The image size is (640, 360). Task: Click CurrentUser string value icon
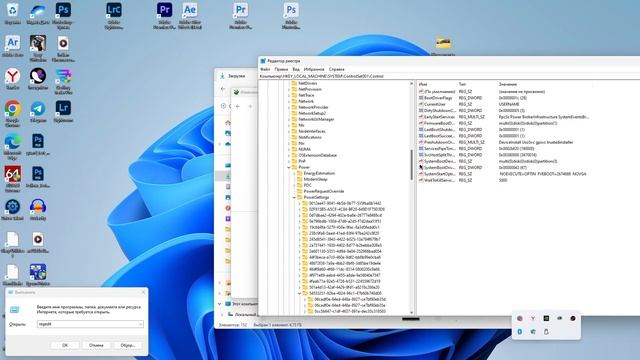coord(421,104)
